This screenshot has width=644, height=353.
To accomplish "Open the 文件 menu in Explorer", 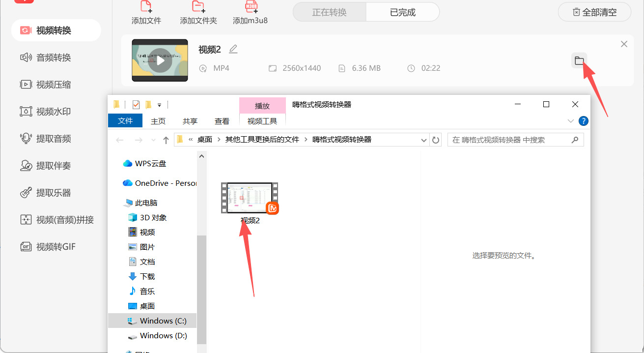I will 125,121.
